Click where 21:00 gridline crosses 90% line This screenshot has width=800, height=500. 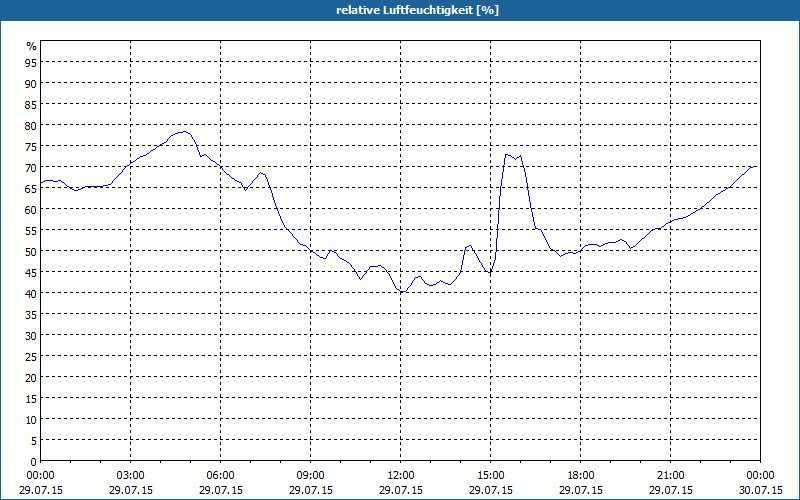click(671, 83)
